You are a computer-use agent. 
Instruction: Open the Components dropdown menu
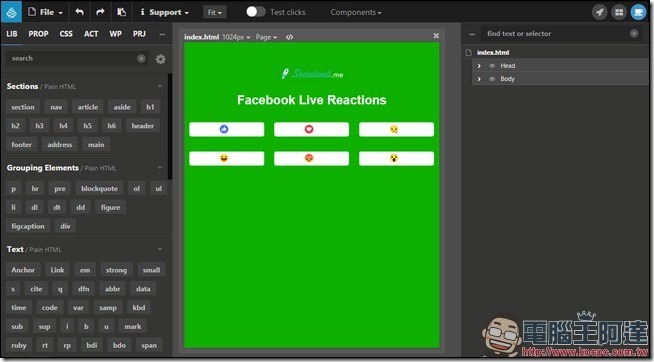[x=356, y=13]
